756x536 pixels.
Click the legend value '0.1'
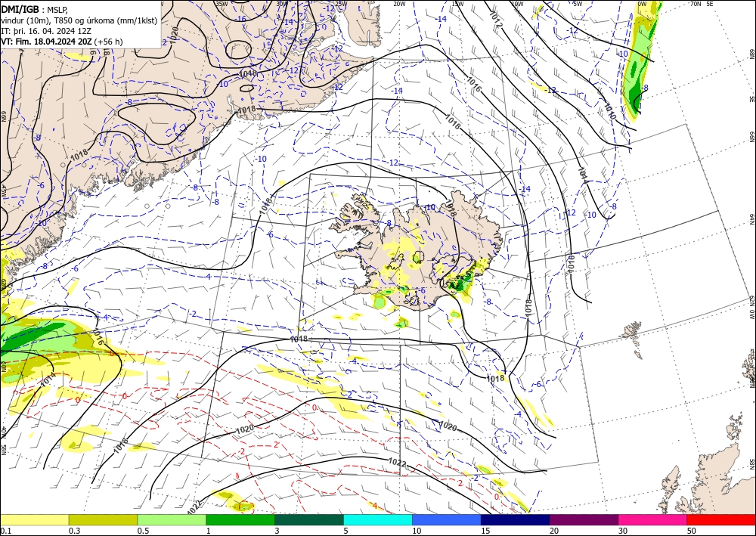click(x=5, y=531)
